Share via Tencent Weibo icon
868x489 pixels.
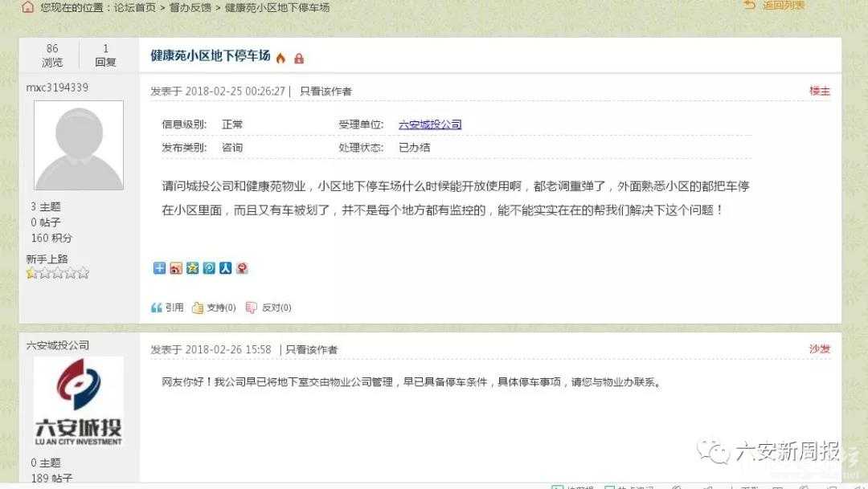(x=209, y=268)
